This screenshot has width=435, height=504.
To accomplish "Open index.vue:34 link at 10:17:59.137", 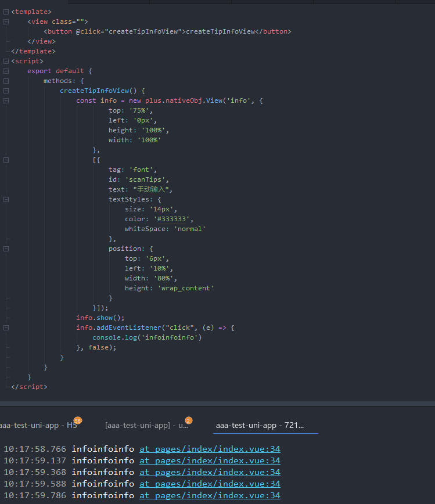I will 210,460.
